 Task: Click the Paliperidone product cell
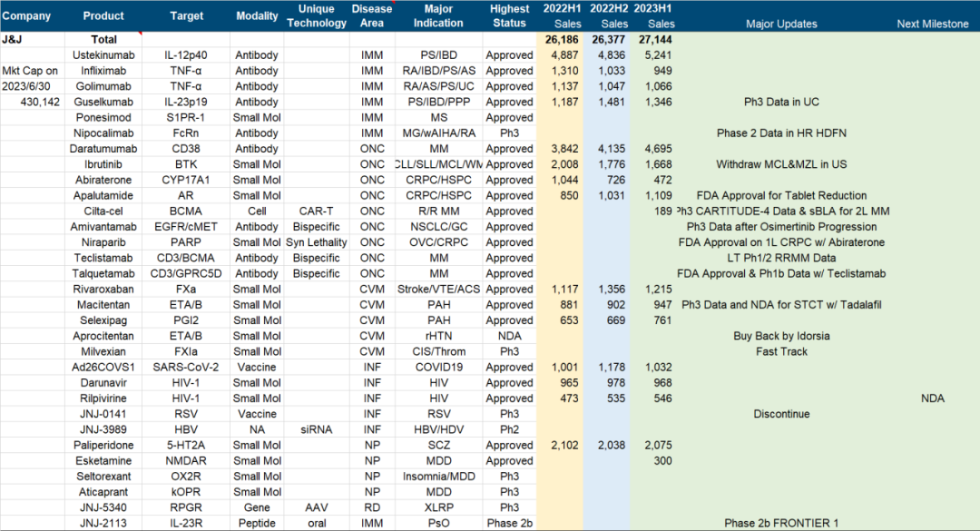[103, 446]
